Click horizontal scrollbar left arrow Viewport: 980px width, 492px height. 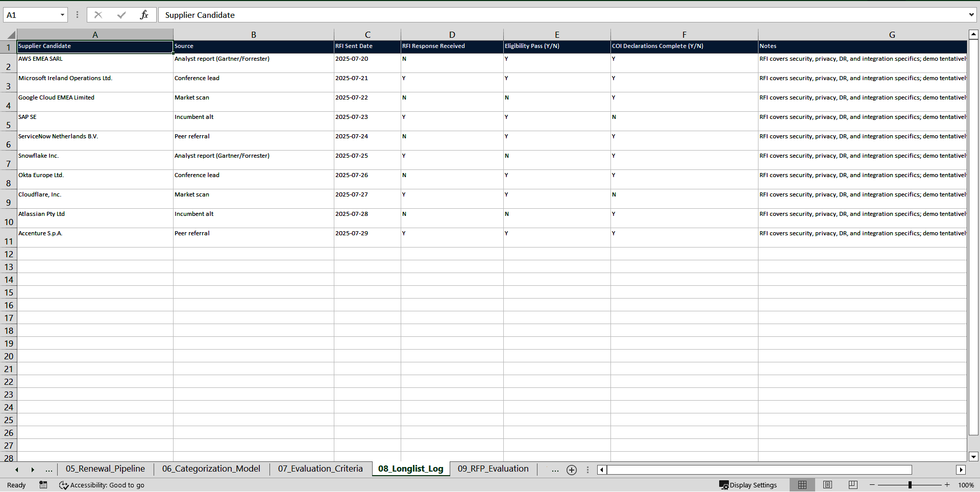point(602,470)
